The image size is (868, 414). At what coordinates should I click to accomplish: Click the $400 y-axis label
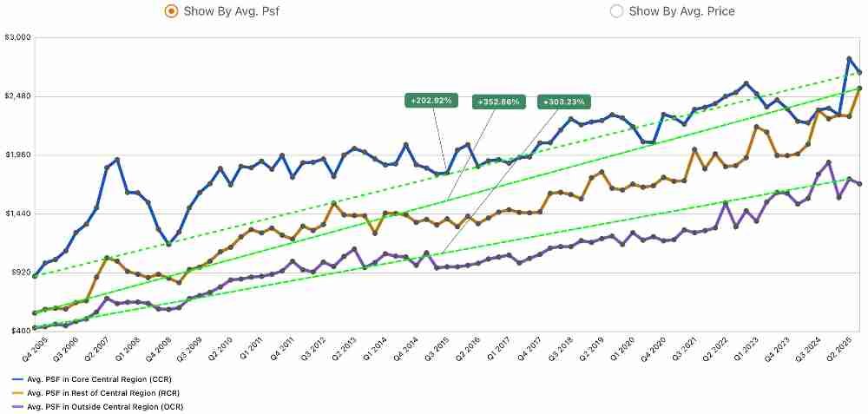(x=20, y=331)
